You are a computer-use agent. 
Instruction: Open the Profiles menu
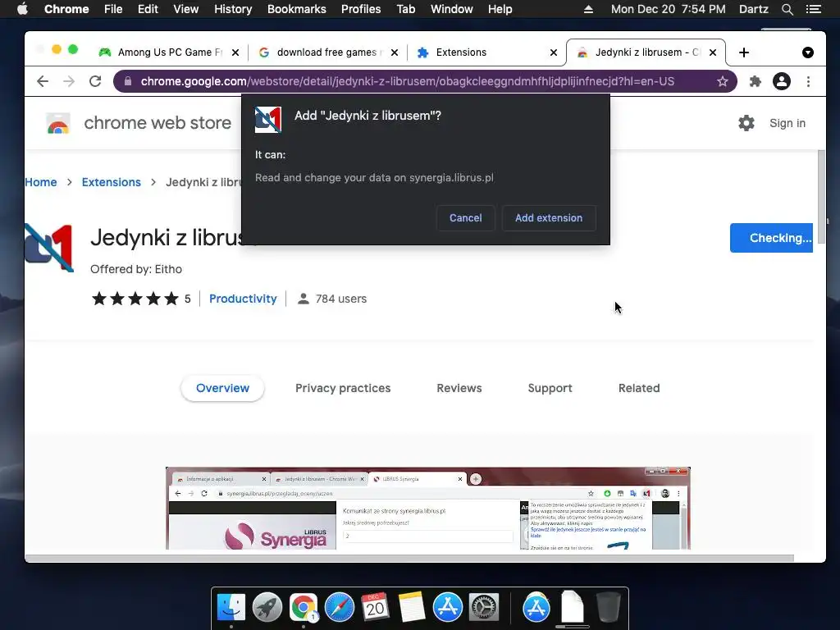click(361, 9)
